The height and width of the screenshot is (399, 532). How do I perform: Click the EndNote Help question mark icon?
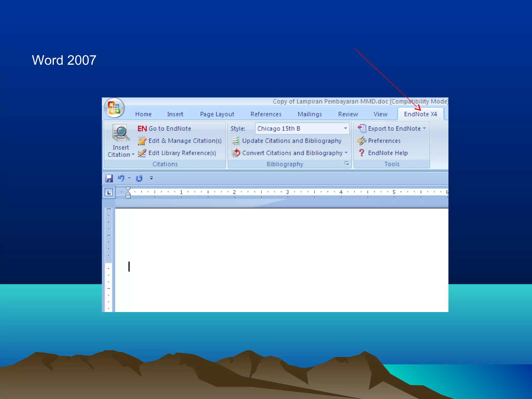point(361,153)
